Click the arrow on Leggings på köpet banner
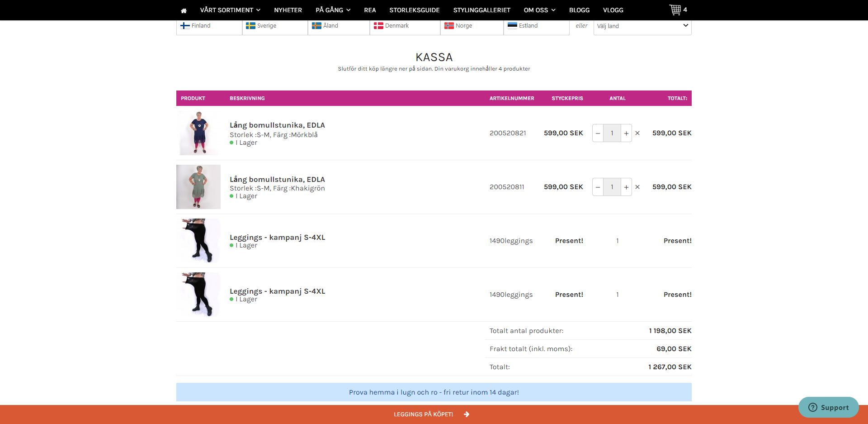Image resolution: width=868 pixels, height=424 pixels. (x=467, y=414)
